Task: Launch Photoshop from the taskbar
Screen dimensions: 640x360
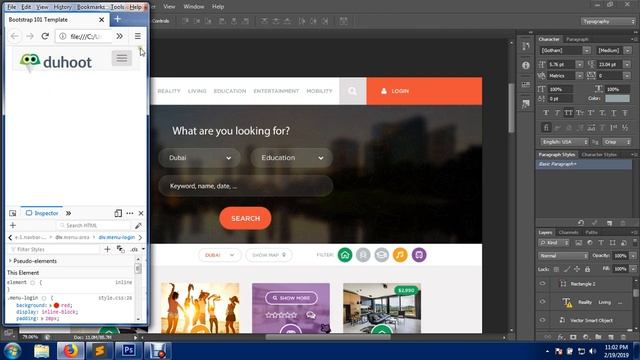Action: 129,351
